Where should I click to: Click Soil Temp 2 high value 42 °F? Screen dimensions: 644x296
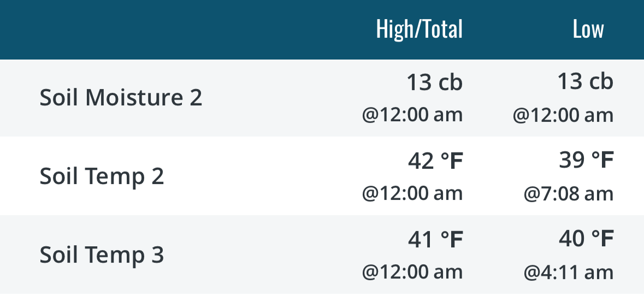click(x=435, y=161)
